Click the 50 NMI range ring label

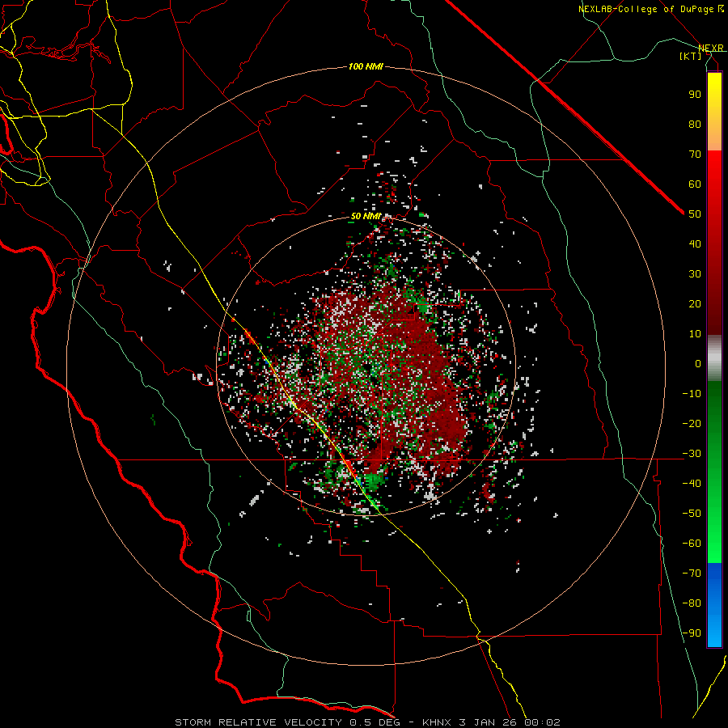[x=366, y=216]
